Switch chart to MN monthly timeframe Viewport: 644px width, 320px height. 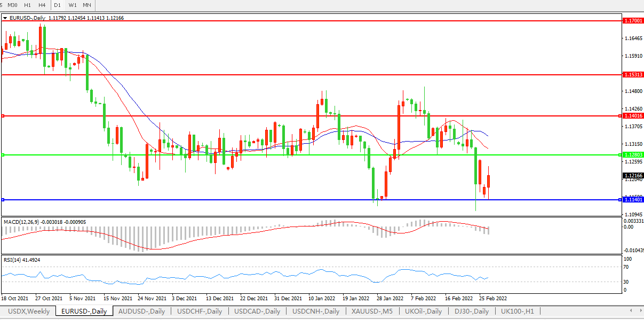(x=86, y=5)
